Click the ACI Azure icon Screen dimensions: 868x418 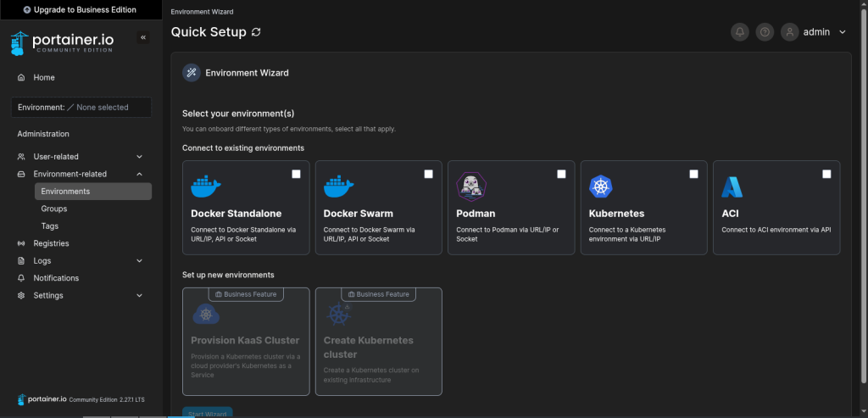click(x=732, y=187)
